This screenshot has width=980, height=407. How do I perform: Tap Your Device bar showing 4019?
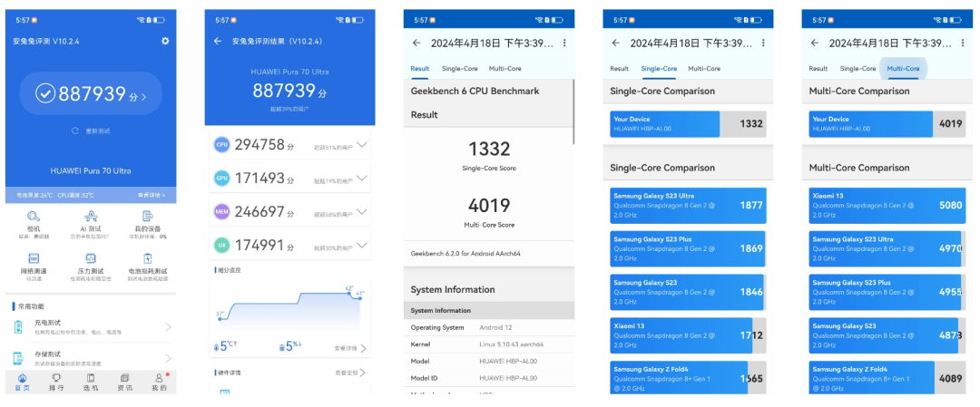click(x=887, y=123)
